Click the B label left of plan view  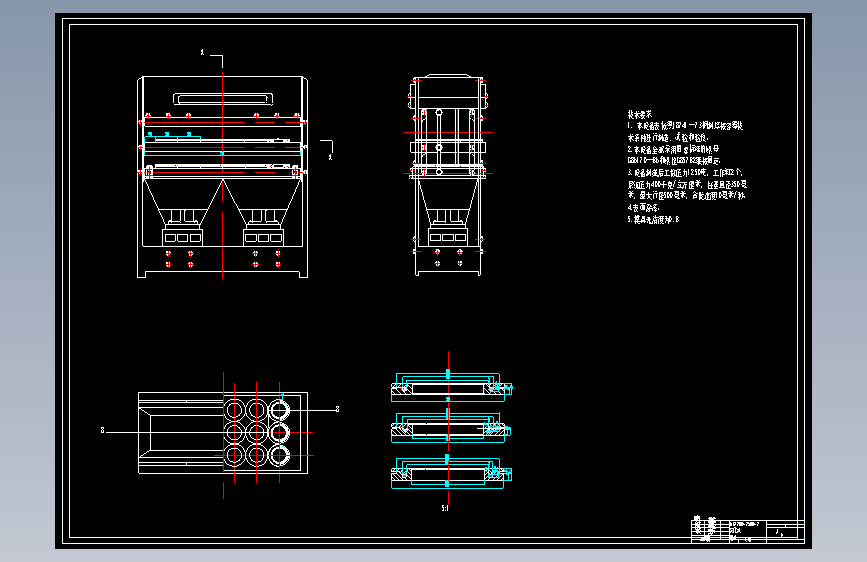[x=102, y=430]
